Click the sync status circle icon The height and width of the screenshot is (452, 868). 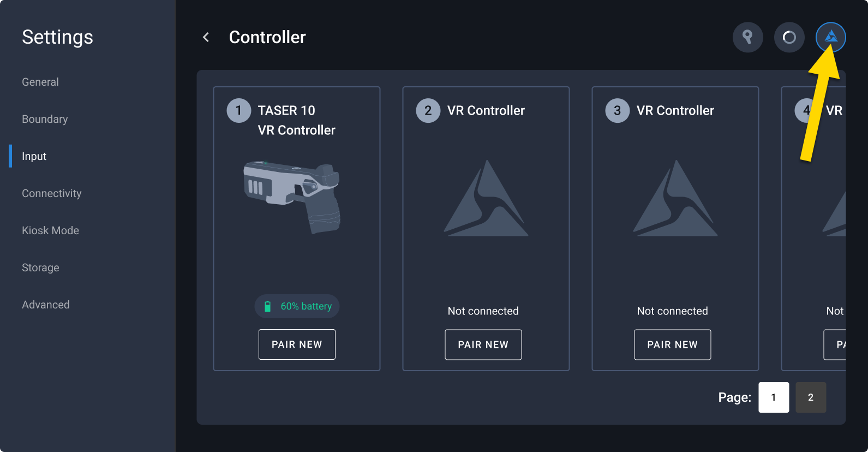(x=789, y=37)
